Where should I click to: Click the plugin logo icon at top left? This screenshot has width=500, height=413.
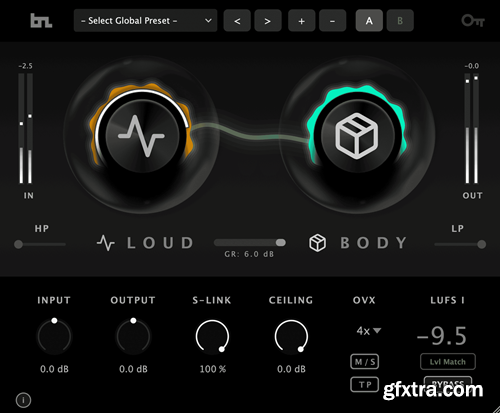[41, 21]
